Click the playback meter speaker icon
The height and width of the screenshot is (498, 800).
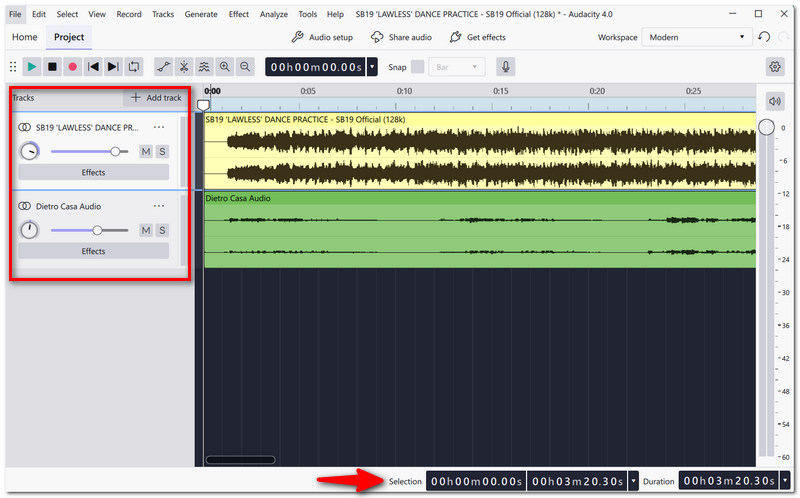[775, 101]
